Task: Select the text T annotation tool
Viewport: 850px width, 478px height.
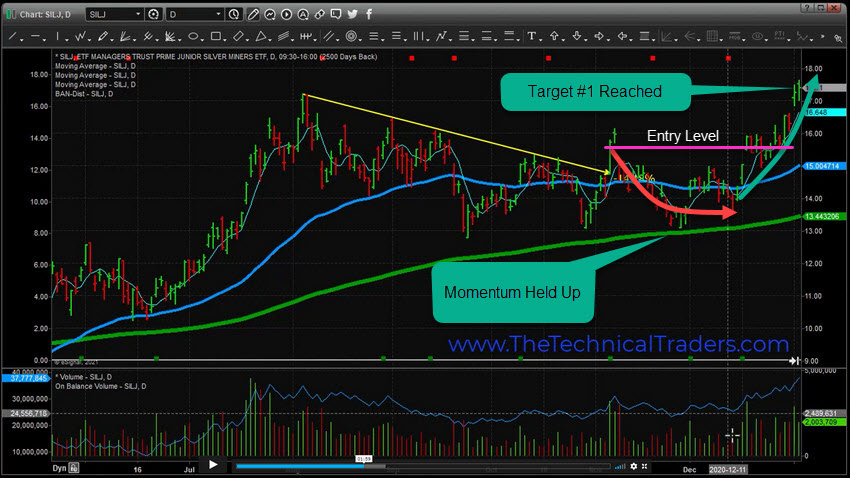Action: 531,37
